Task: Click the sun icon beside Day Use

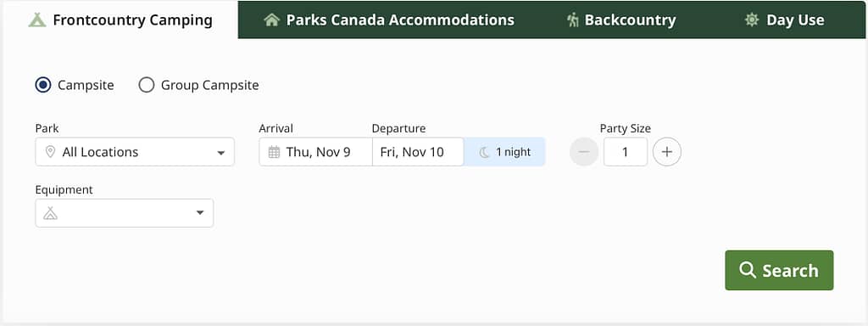Action: coord(751,20)
